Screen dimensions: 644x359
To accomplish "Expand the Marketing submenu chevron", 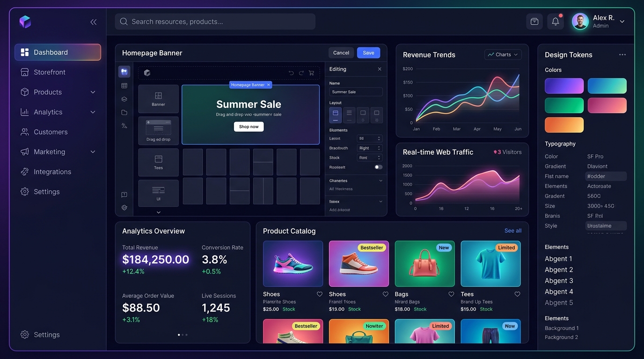I will tap(93, 152).
